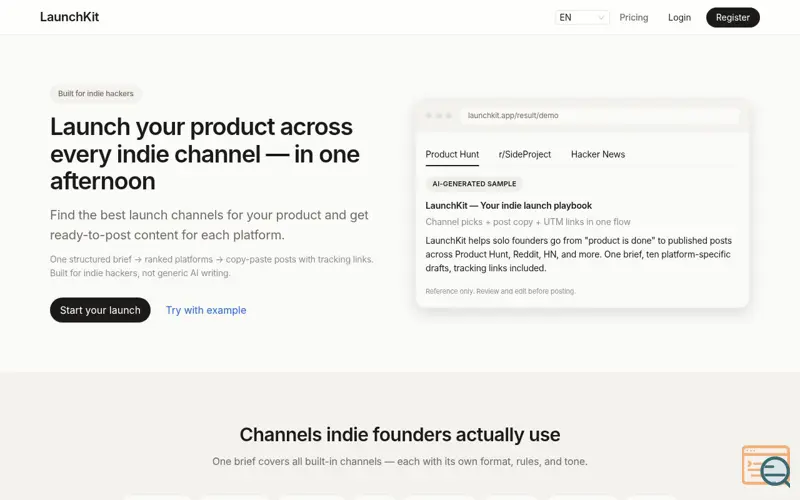The width and height of the screenshot is (800, 500).
Task: Open the Login link
Action: (x=679, y=17)
